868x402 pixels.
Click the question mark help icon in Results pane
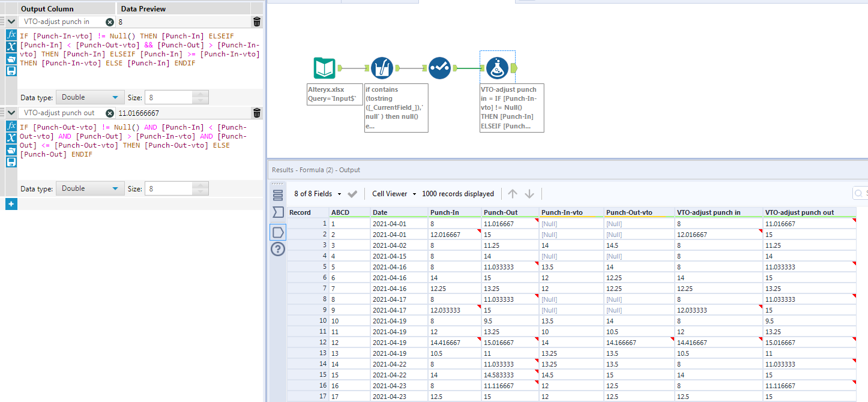pyautogui.click(x=277, y=249)
